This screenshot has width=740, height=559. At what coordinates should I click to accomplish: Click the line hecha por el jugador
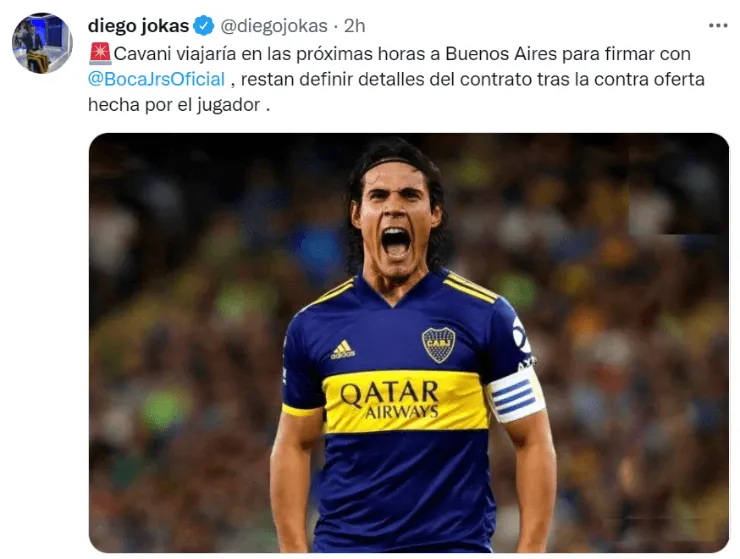pyautogui.click(x=179, y=105)
